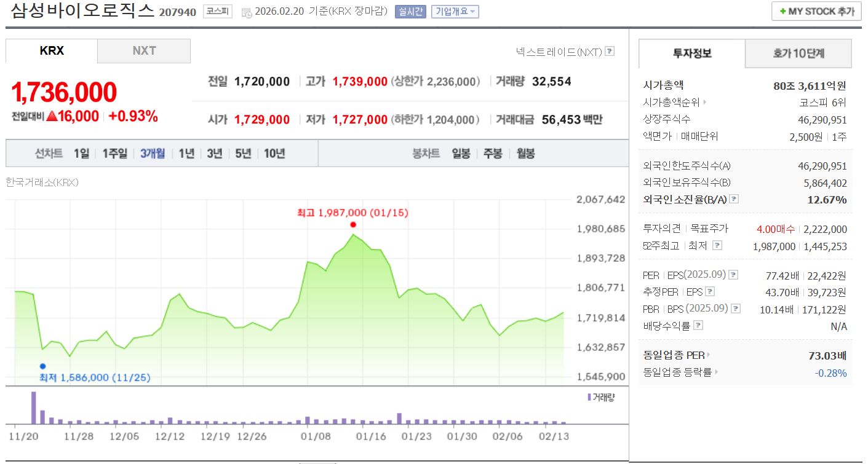This screenshot has width=868, height=464.
Task: Click 전일 value 1,720,000
Action: click(x=261, y=81)
